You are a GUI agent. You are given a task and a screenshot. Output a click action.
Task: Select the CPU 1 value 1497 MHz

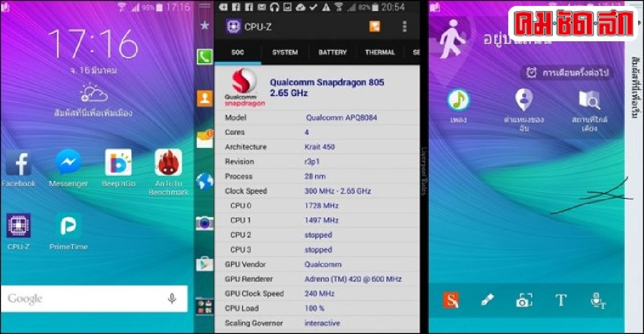(321, 220)
